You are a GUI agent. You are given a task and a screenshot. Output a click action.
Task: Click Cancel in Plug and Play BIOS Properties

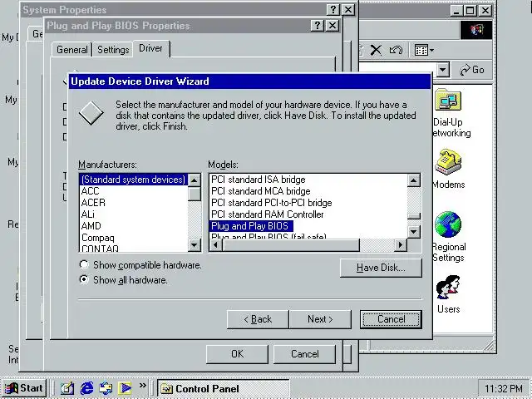[305, 354]
